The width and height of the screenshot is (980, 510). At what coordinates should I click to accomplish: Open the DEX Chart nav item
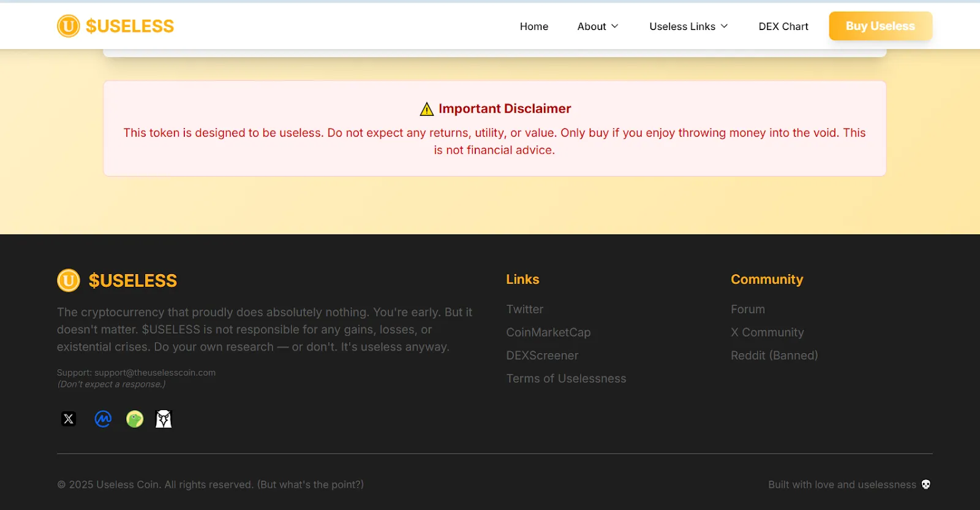click(x=783, y=26)
